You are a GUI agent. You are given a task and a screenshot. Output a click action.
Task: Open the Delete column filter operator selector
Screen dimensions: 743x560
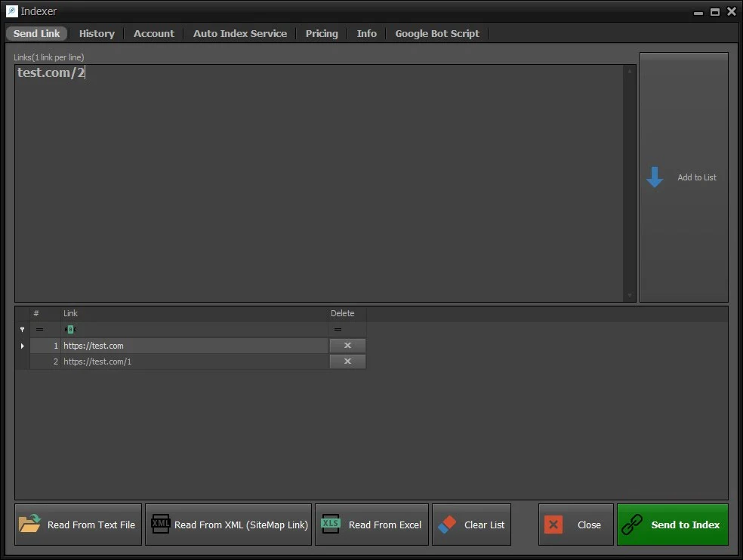(337, 329)
